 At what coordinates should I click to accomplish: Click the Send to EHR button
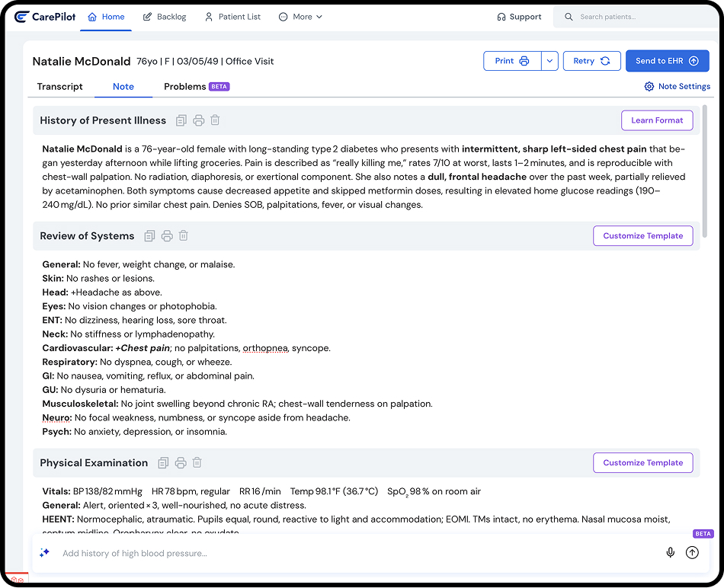point(667,60)
